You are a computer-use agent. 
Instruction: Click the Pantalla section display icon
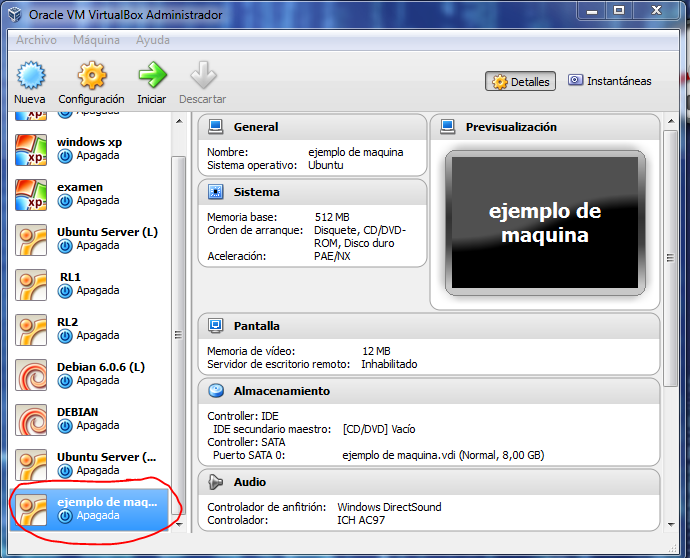216,326
